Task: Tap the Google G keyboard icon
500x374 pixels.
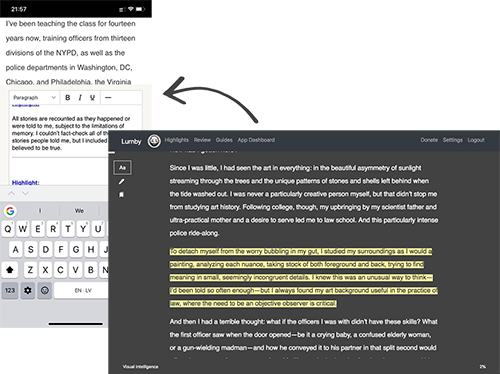Action: pos(10,211)
